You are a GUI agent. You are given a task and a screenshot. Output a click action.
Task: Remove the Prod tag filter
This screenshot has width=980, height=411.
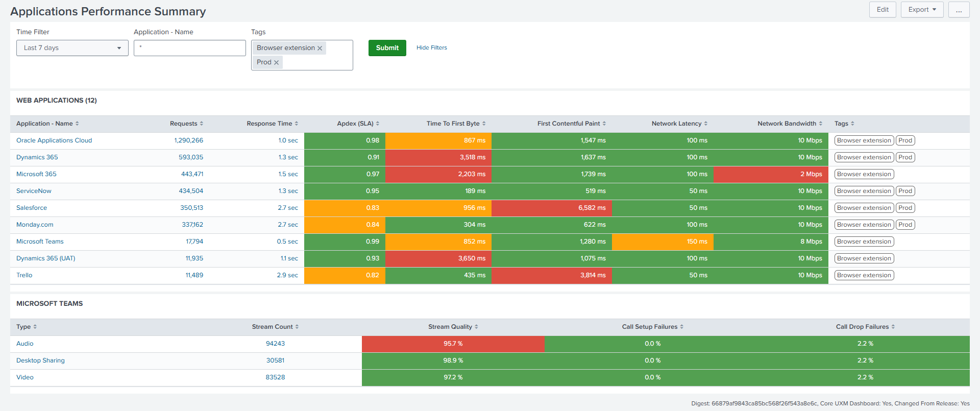pos(276,62)
